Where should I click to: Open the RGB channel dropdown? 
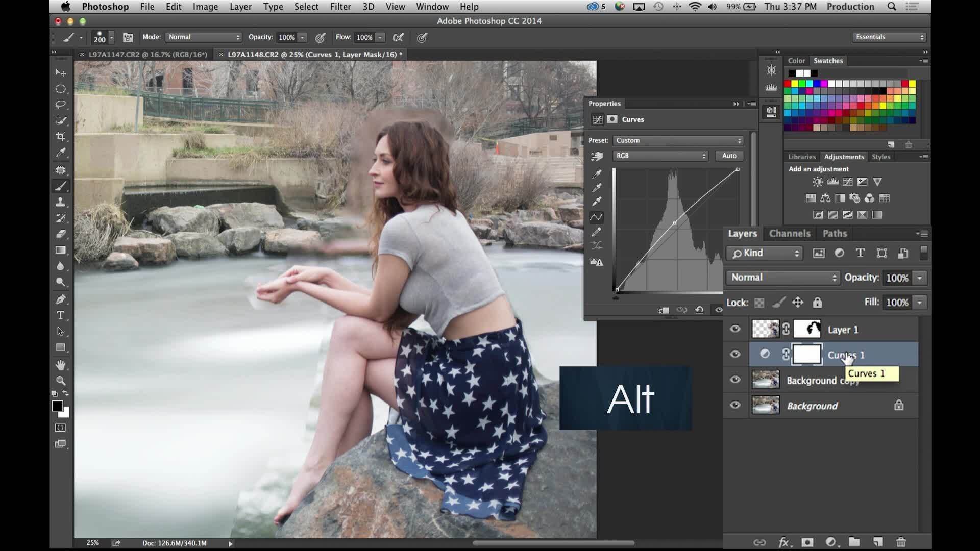[660, 156]
